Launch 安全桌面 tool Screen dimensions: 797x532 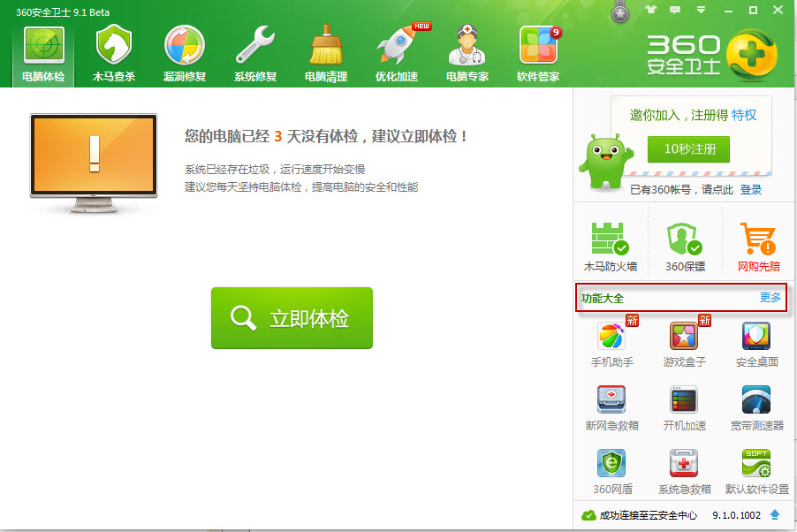757,345
